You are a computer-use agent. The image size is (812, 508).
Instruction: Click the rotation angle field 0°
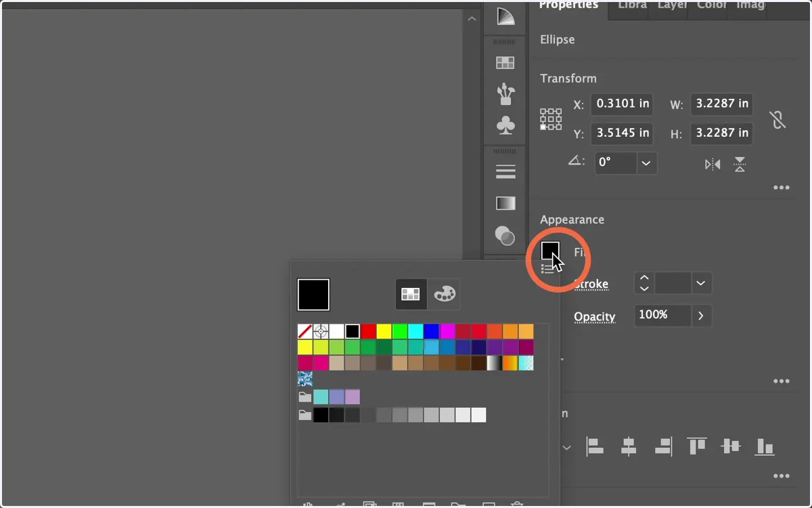click(615, 163)
